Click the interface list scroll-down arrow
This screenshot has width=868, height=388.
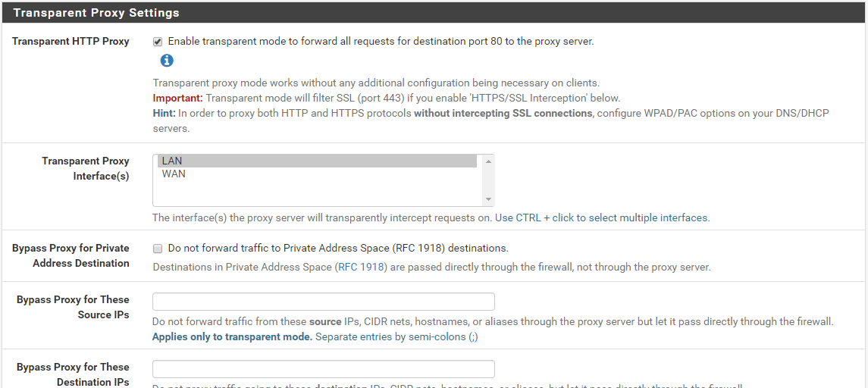point(488,199)
